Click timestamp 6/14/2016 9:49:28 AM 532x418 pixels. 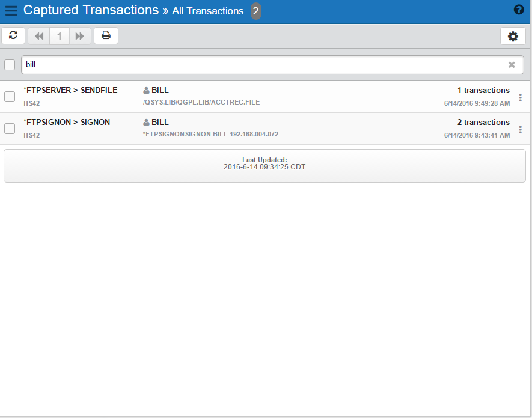pos(477,103)
